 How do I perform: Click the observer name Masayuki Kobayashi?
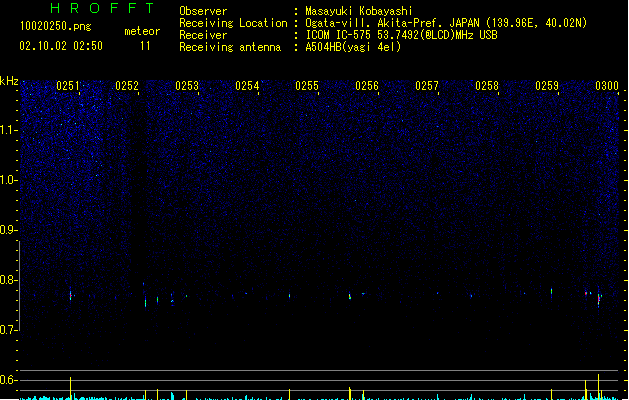(x=359, y=11)
